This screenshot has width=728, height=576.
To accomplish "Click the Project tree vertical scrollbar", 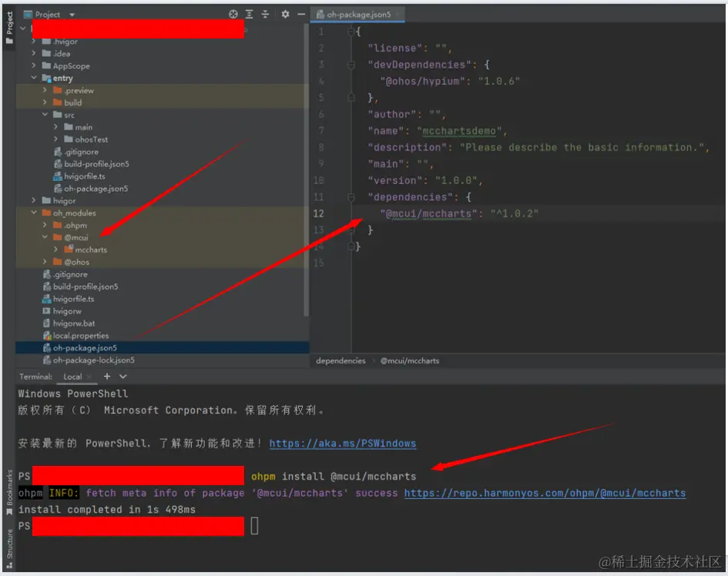I will click(x=306, y=169).
